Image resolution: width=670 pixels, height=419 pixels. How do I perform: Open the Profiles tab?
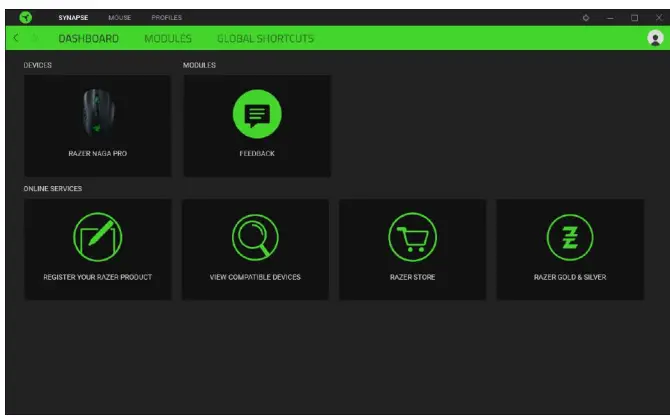point(167,18)
